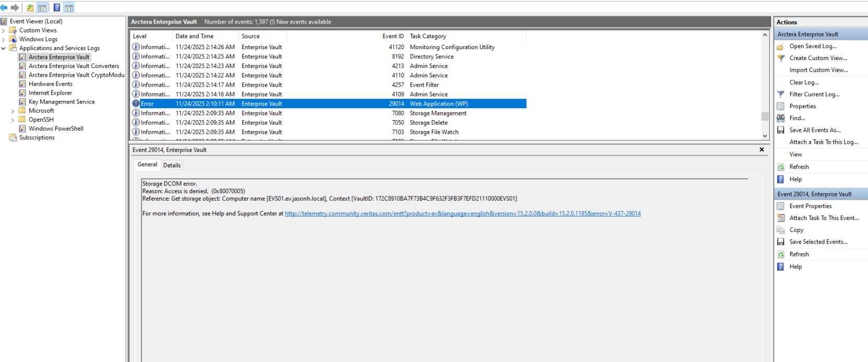Click the Hardware Events log icon
868x362 pixels.
pos(22,84)
